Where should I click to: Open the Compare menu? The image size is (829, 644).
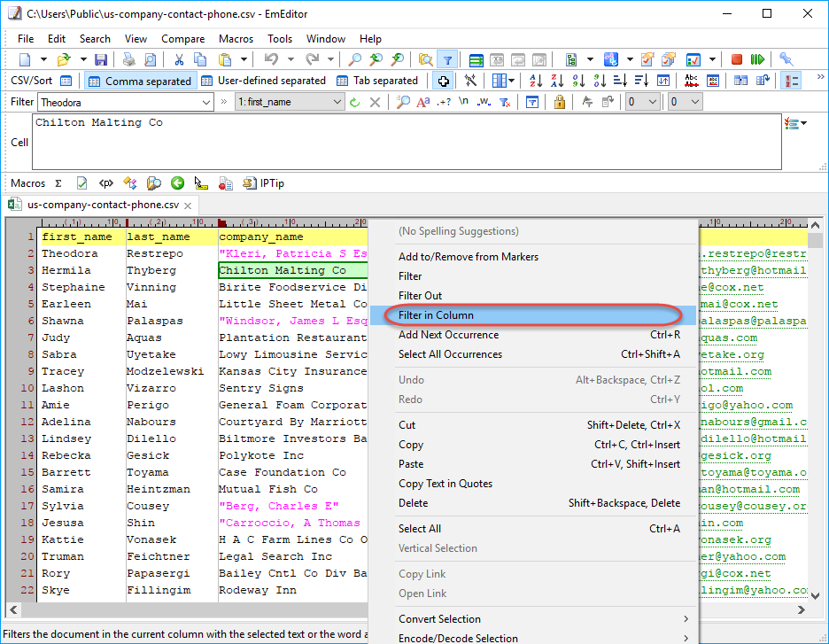pyautogui.click(x=183, y=39)
